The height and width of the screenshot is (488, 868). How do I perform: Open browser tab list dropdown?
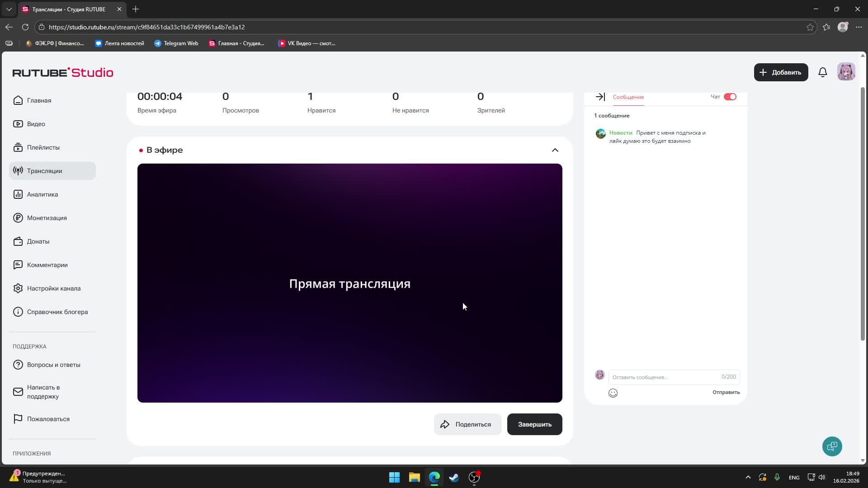tap(9, 9)
